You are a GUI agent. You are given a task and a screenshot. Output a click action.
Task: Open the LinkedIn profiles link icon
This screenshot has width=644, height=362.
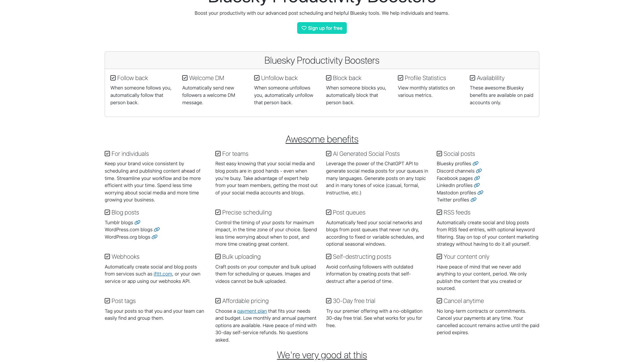(477, 185)
